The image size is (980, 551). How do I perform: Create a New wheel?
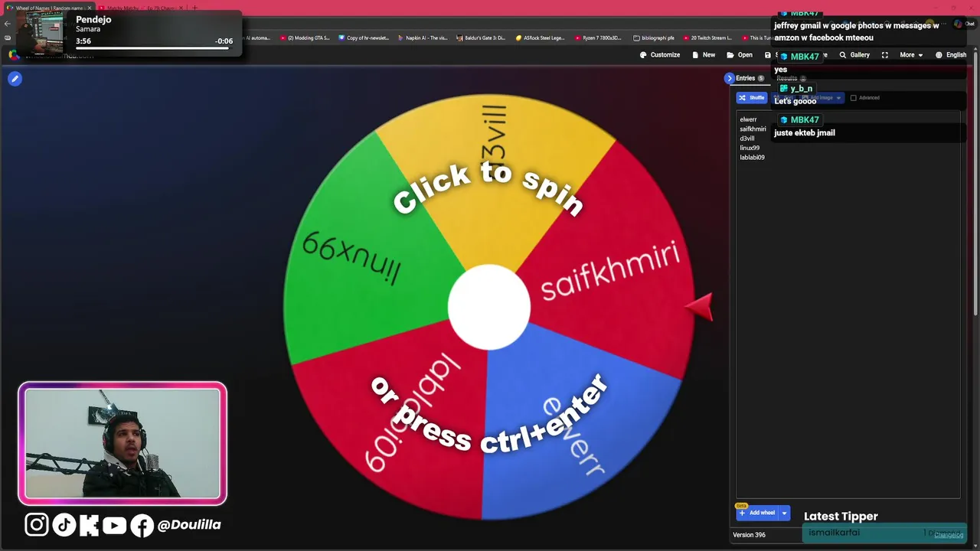[704, 55]
